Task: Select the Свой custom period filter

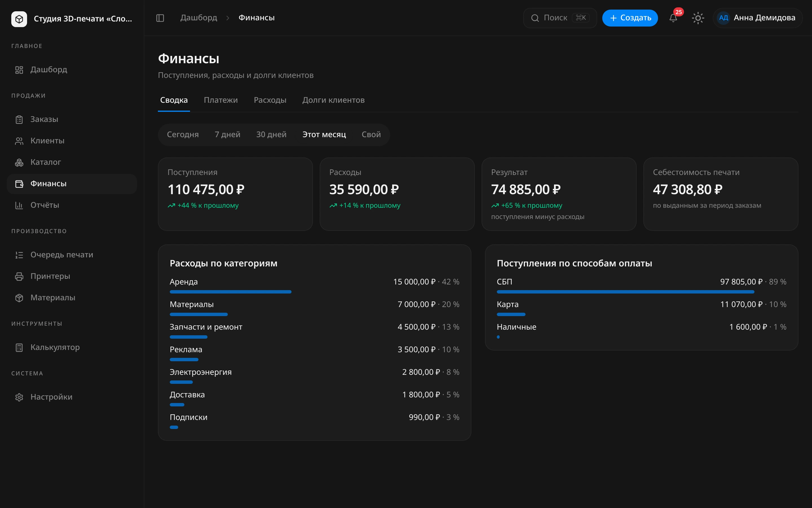Action: [x=371, y=135]
